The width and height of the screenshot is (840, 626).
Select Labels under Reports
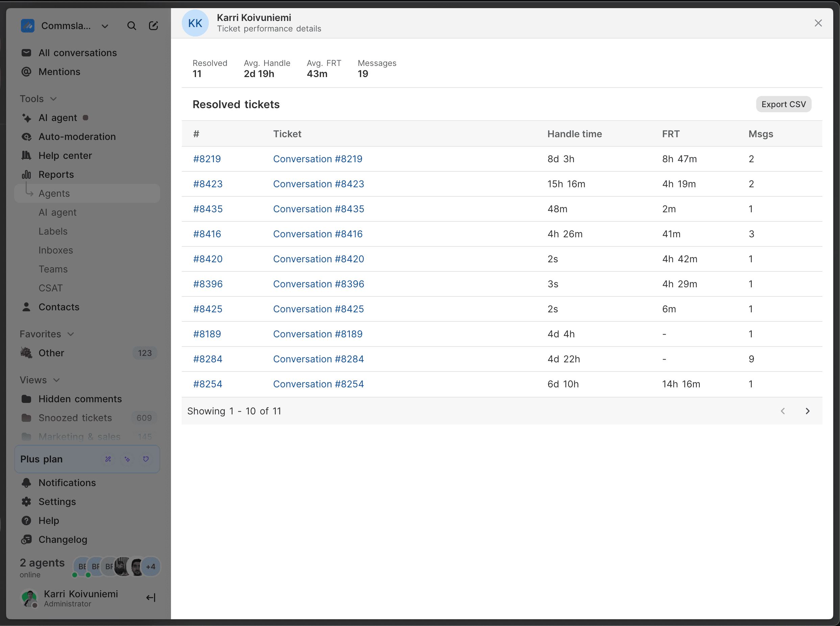pos(53,232)
